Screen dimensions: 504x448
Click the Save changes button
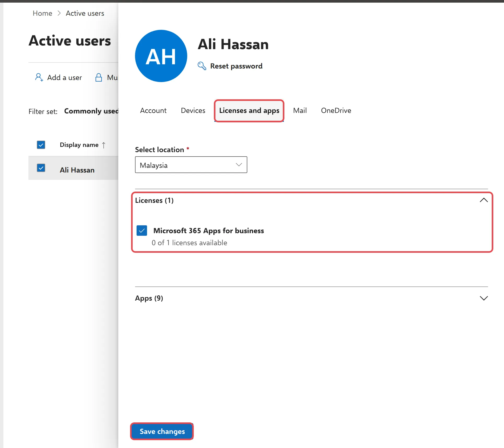click(162, 431)
